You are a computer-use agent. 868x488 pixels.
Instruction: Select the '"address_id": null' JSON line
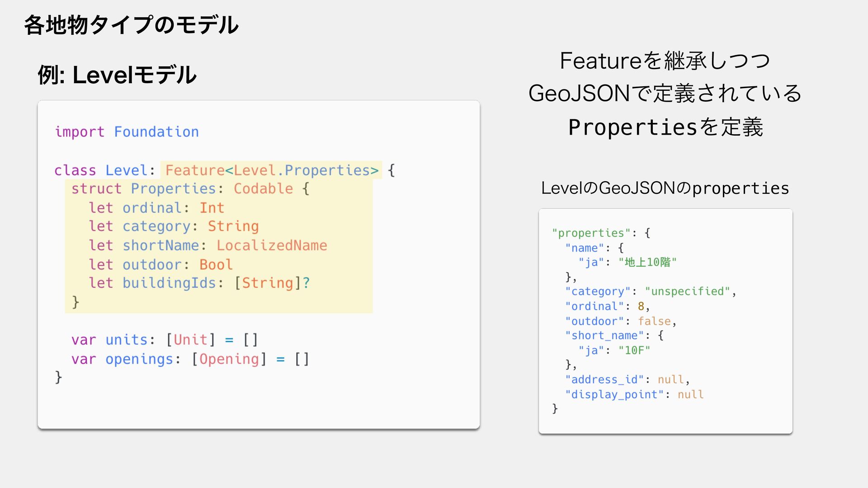click(627, 379)
